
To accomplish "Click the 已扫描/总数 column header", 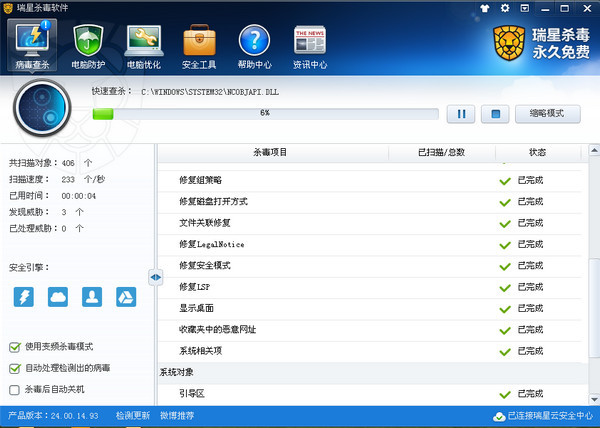I will 442,152.
